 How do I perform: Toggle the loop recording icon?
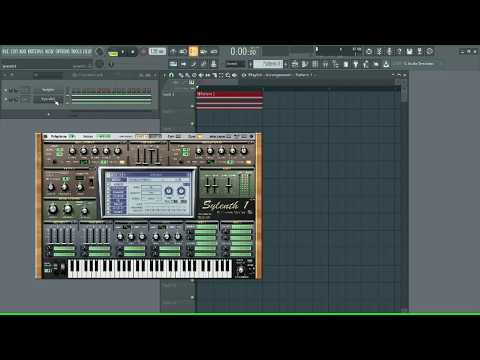point(214,52)
